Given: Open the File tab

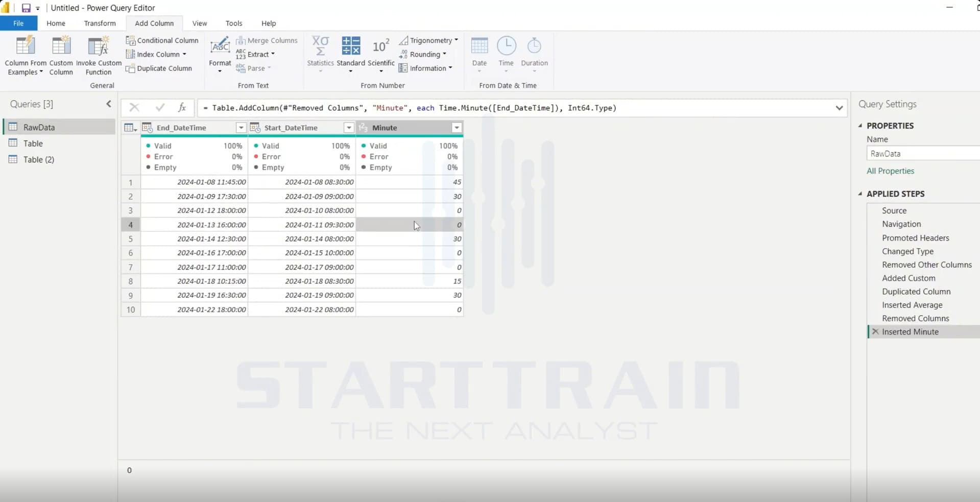Looking at the screenshot, I should [x=18, y=23].
